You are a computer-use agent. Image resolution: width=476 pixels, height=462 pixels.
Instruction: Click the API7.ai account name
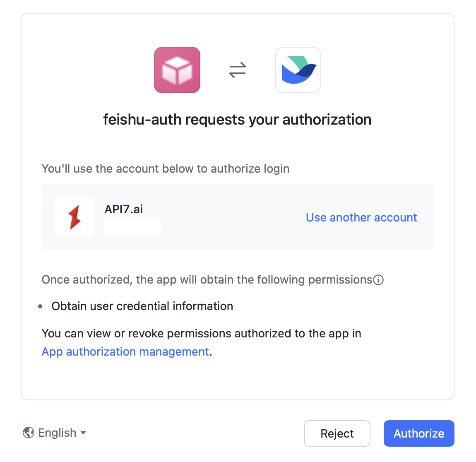(123, 209)
